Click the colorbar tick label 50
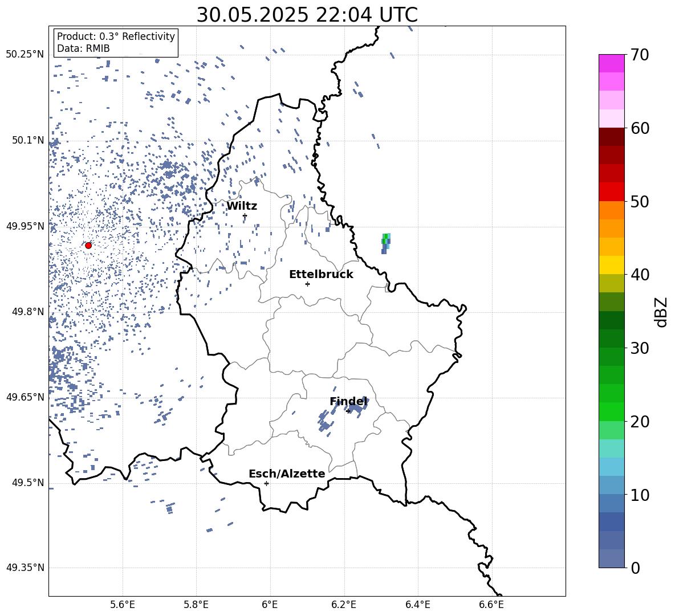 [x=640, y=202]
